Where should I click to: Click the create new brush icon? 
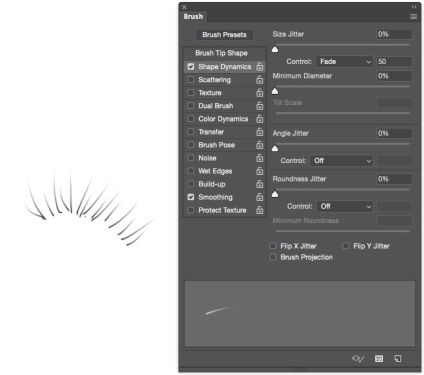pos(398,359)
